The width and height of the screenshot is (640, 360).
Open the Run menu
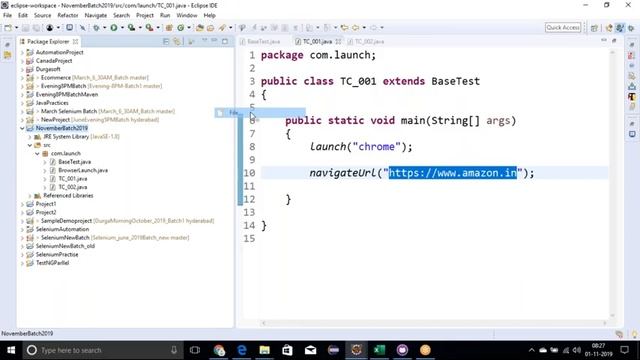click(165, 15)
